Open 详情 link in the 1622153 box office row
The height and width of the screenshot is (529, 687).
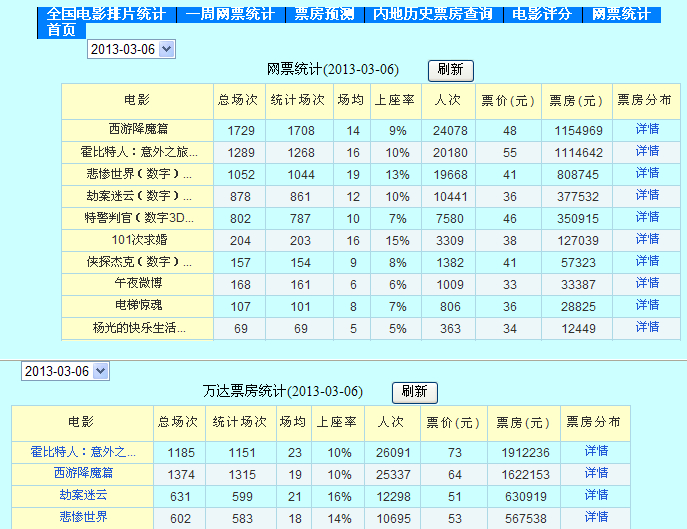[596, 473]
